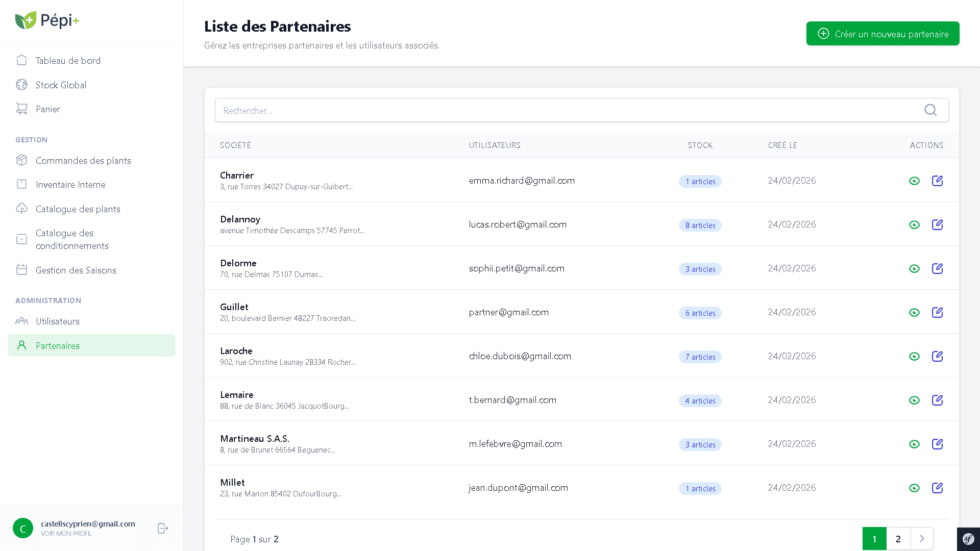Click the 7 articles badge for Laroche

point(700,357)
